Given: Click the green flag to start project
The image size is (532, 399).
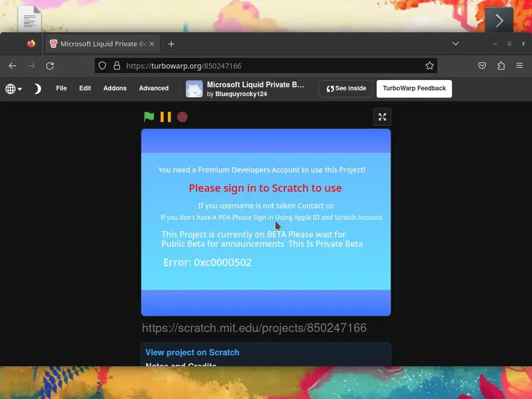Looking at the screenshot, I should coord(149,117).
